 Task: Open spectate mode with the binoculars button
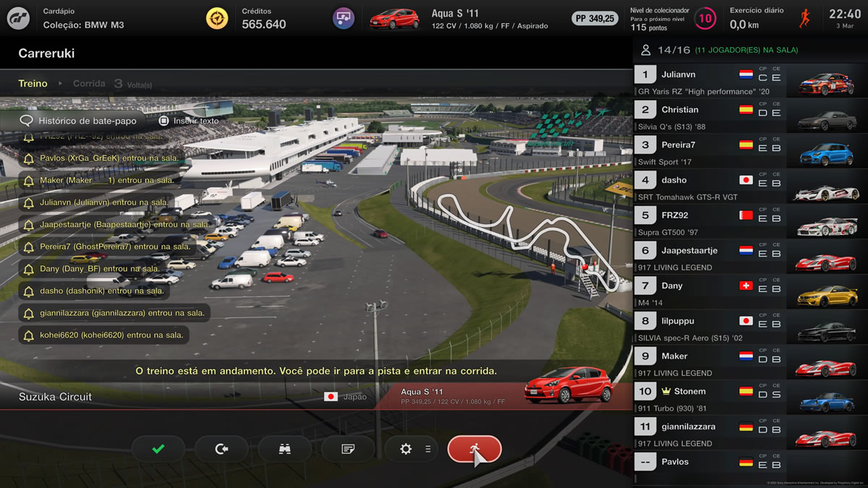pos(284,449)
